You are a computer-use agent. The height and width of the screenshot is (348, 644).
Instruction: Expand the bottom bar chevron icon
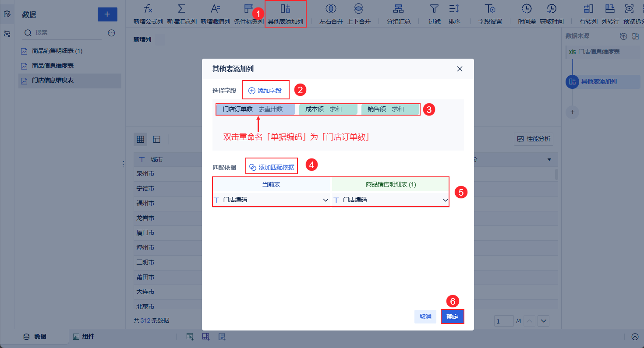(x=635, y=337)
